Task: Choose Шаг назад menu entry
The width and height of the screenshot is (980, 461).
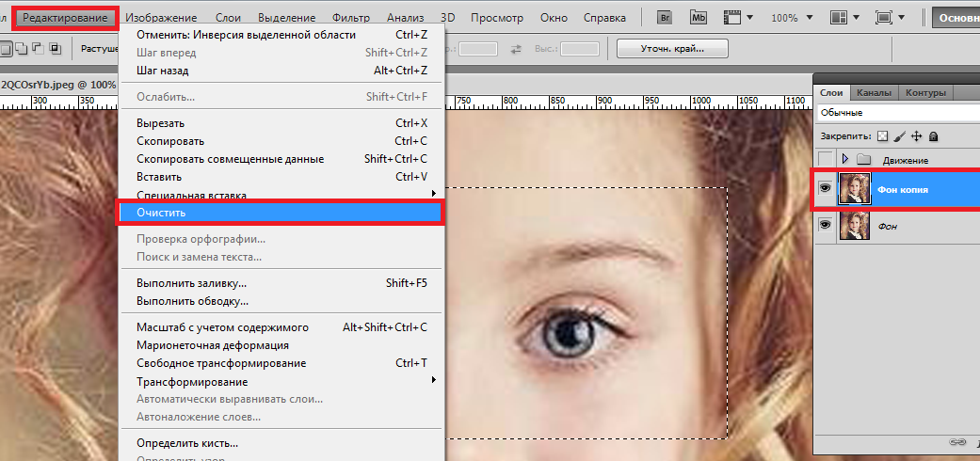Action: pos(281,71)
